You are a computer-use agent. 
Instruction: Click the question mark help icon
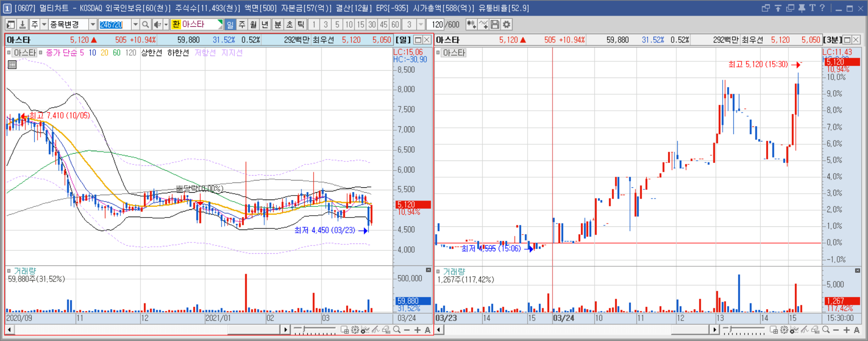click(x=822, y=8)
